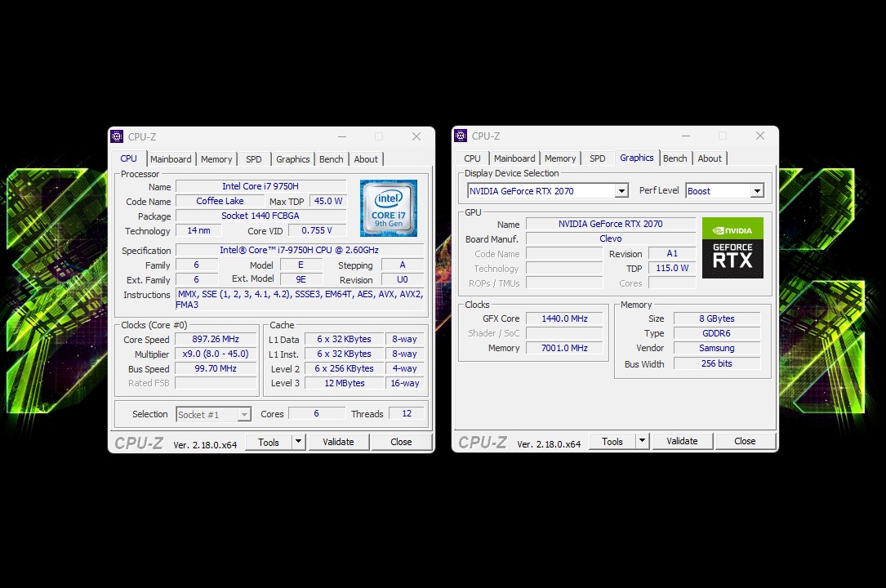Open the Display Device Selection dropdown
This screenshot has width=886, height=588.
pos(621,191)
